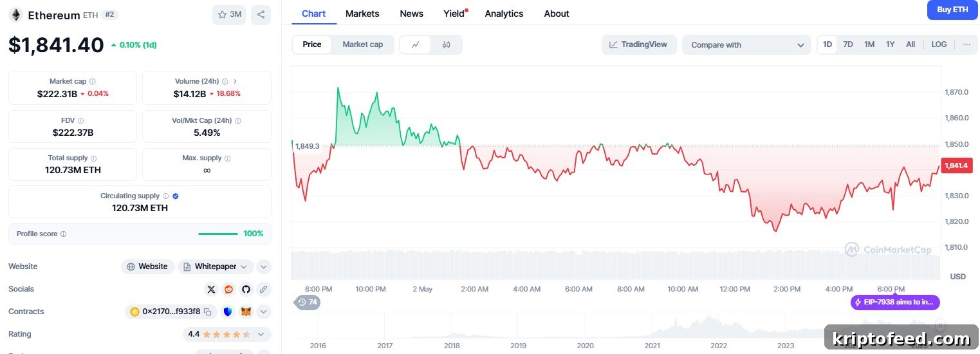
Task: Open more chart options ellipsis
Action: (x=966, y=44)
